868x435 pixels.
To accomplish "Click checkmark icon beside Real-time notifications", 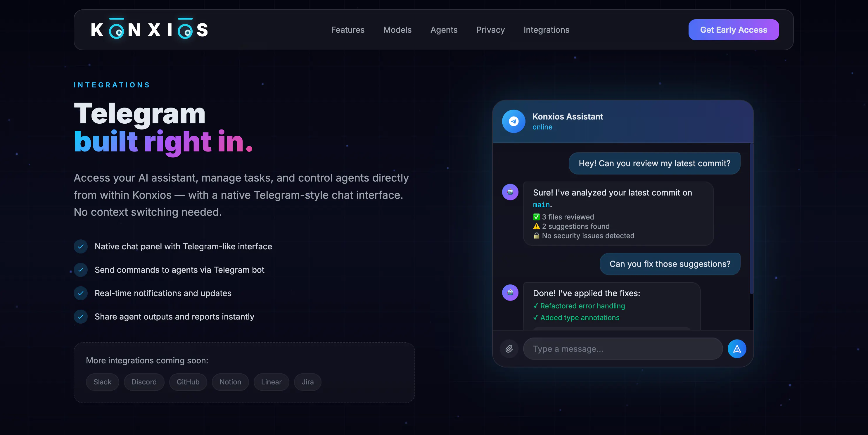I will pyautogui.click(x=81, y=293).
